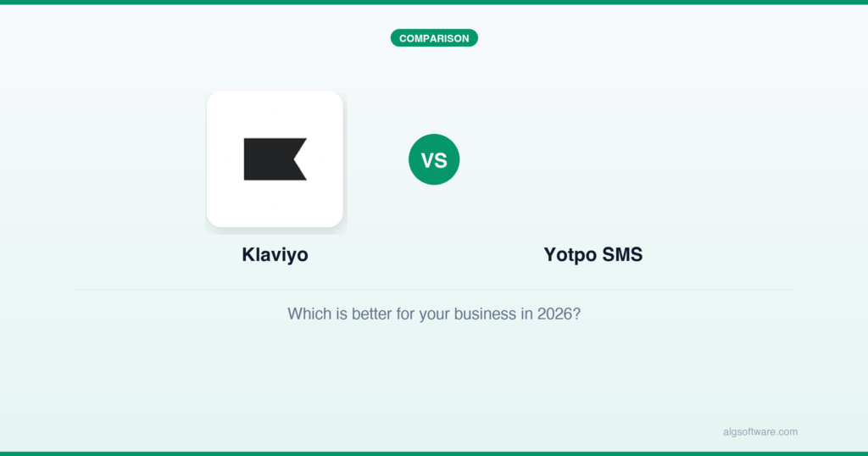
Task: Click the word Which in the subtitle
Action: pos(309,314)
